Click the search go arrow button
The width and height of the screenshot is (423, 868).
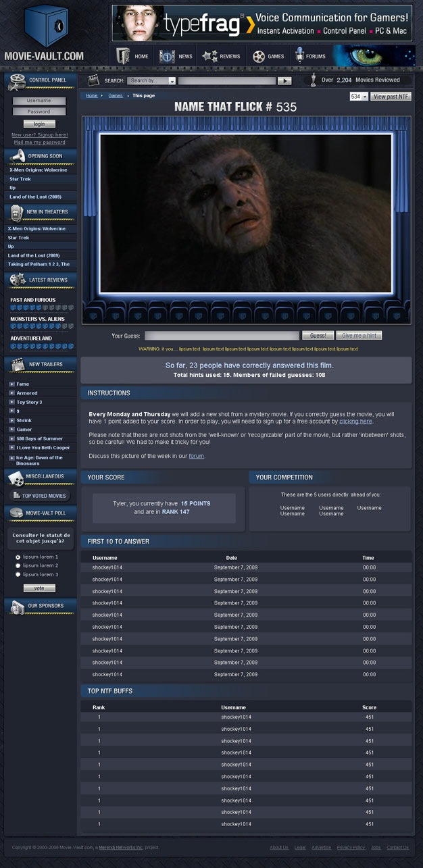pyautogui.click(x=284, y=80)
